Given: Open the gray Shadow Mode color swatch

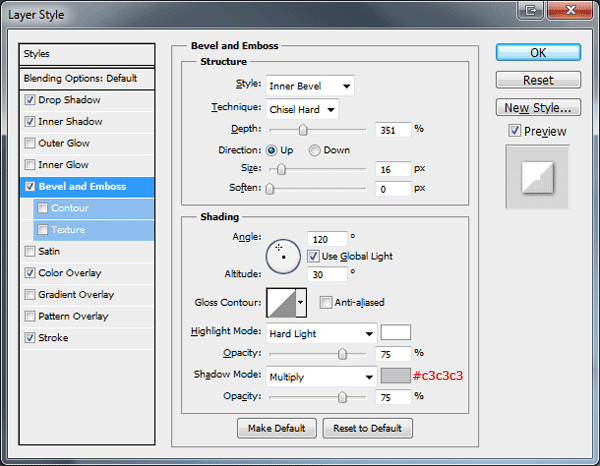Looking at the screenshot, I should (396, 376).
